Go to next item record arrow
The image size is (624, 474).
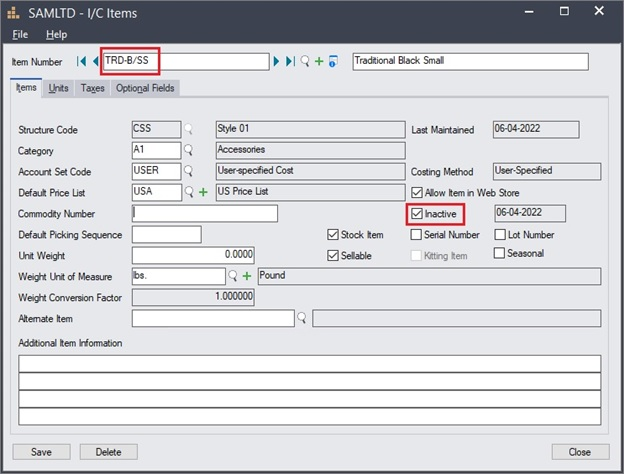click(x=277, y=62)
